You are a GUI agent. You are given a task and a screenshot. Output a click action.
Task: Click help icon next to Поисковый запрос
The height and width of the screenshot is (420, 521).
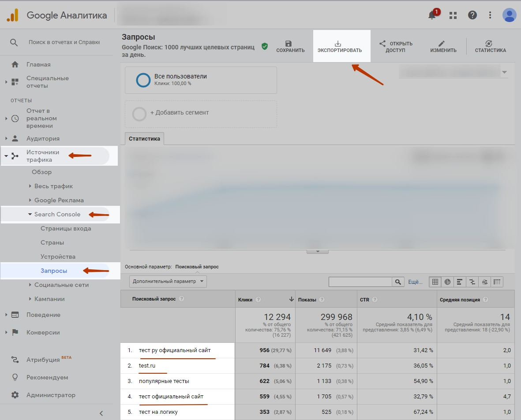tap(181, 299)
